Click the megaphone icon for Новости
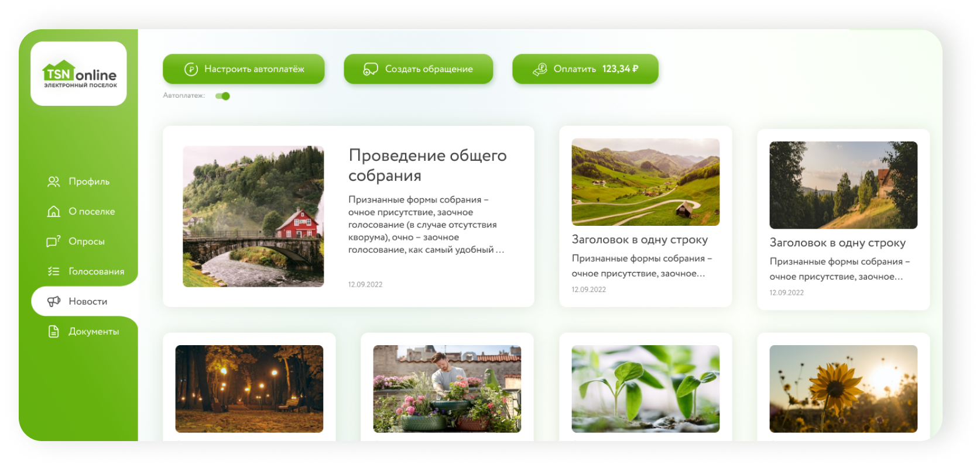Viewport: 980px width, 468px height. click(x=53, y=301)
